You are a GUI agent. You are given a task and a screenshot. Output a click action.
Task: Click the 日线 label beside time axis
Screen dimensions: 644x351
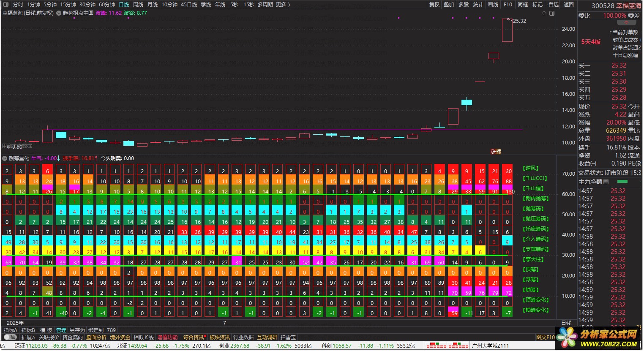566,323
